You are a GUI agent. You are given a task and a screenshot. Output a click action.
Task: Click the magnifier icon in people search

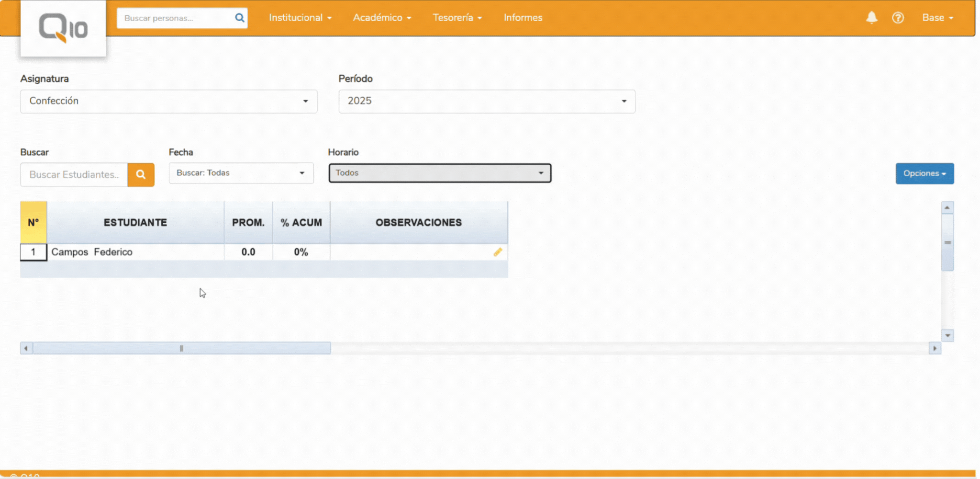pyautogui.click(x=239, y=18)
